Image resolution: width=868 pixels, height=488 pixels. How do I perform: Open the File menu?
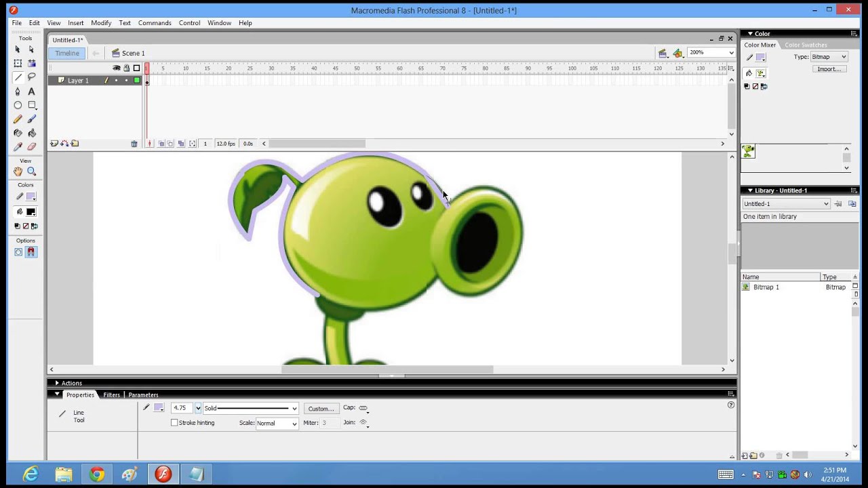(x=16, y=23)
